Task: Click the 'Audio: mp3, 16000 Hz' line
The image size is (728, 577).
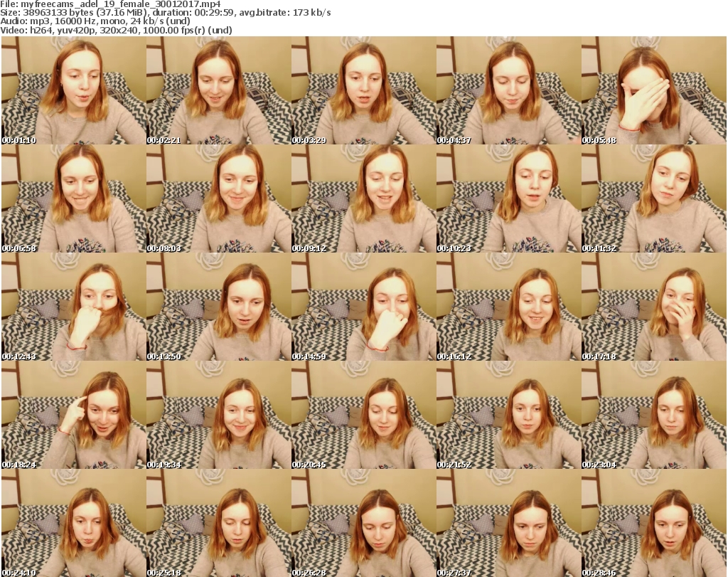Action: 95,21
